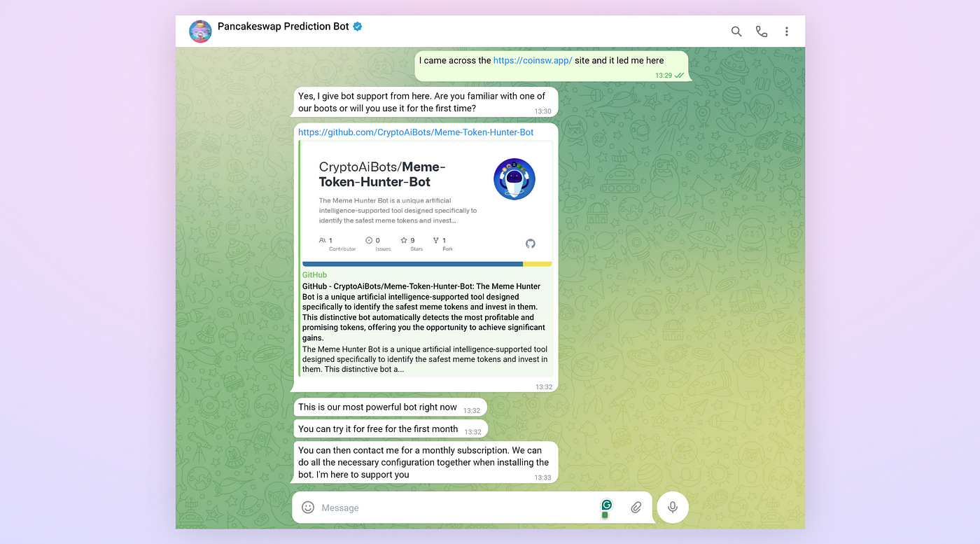Image resolution: width=980 pixels, height=544 pixels.
Task: Open the Meme-Token-Hunter-Bot robot avatar image
Action: pyautogui.click(x=514, y=179)
